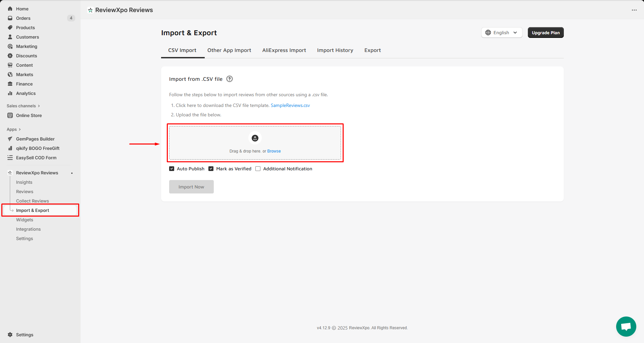Click the bottom Settings gear icon

coord(10,335)
